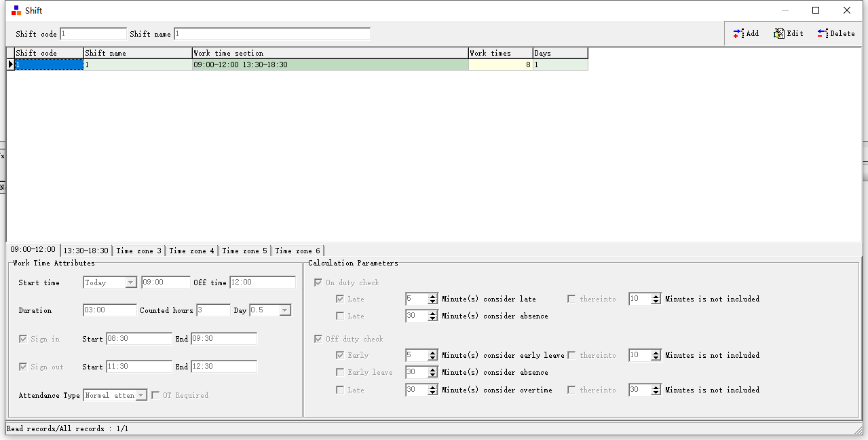Toggle the OT Required checkbox
The image size is (868, 440).
pos(155,395)
